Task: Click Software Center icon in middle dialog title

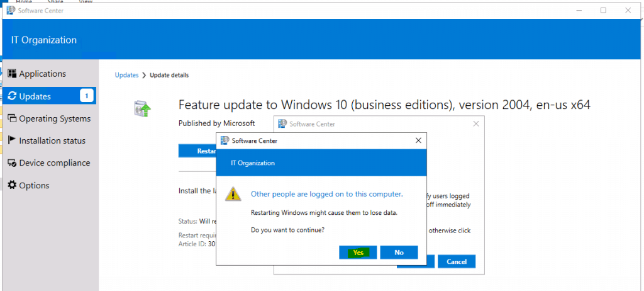Action: click(282, 123)
